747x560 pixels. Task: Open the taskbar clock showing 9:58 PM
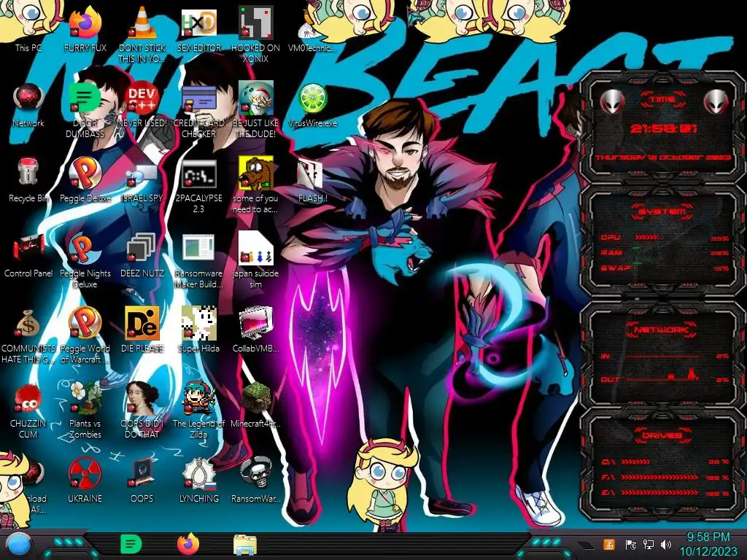(708, 544)
